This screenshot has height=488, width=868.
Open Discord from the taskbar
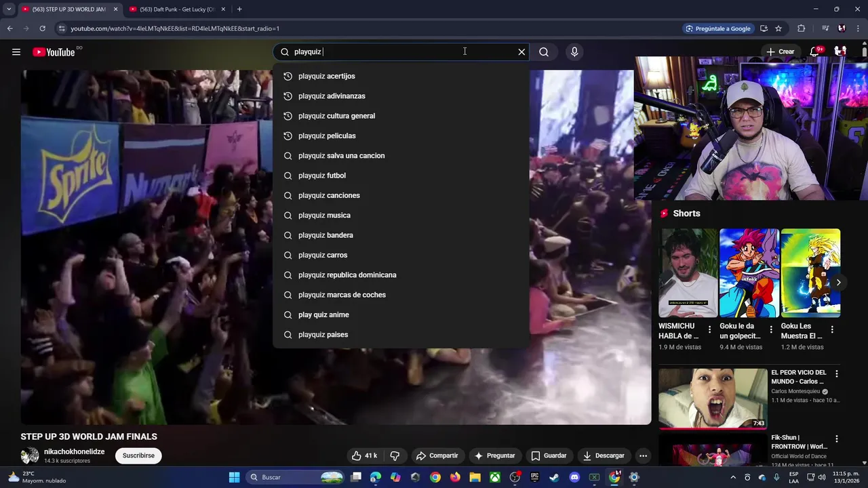click(x=574, y=477)
